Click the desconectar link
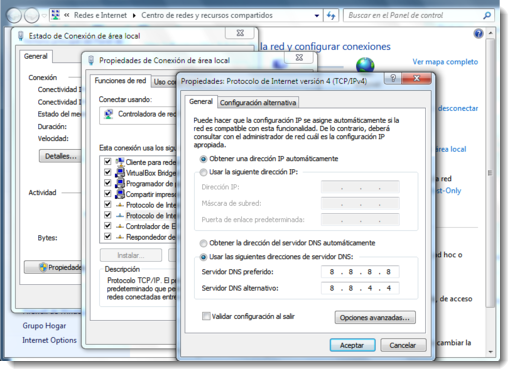Viewport: 510px width, 369px height. coord(458,108)
